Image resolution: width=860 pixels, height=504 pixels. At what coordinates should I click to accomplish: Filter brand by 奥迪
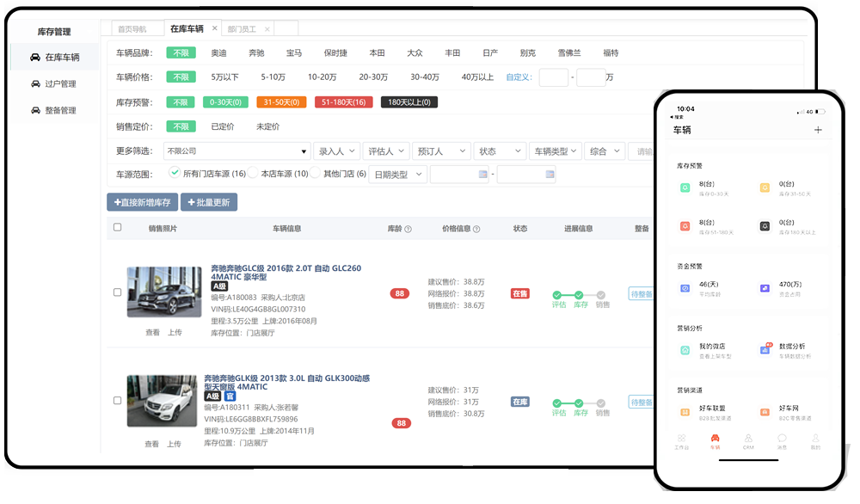tap(218, 52)
